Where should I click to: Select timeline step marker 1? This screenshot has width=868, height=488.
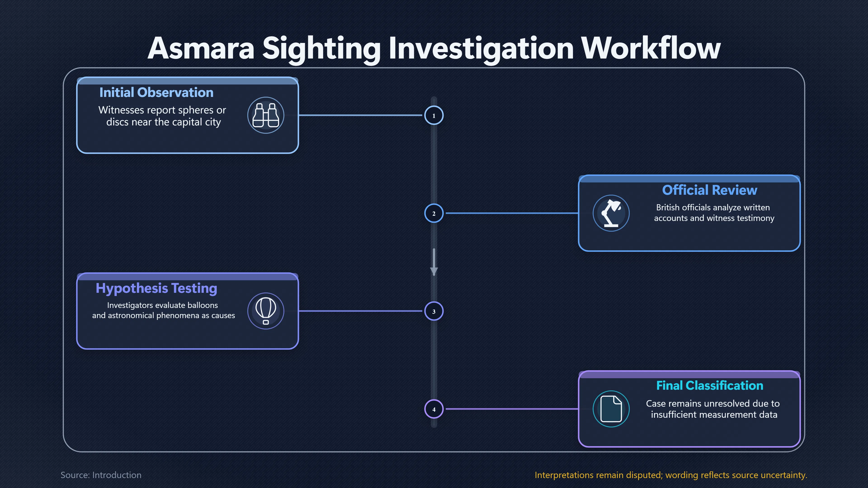[434, 115]
